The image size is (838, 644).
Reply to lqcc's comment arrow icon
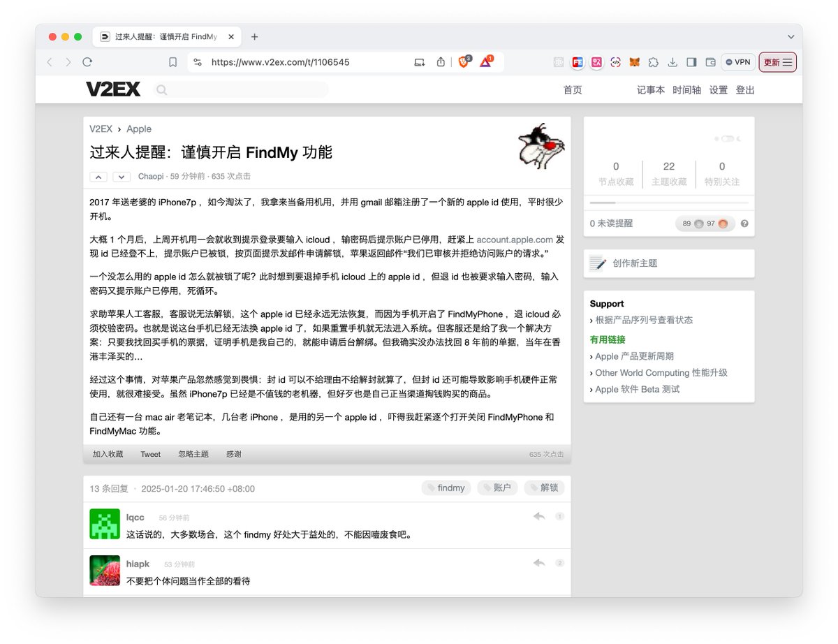[539, 516]
